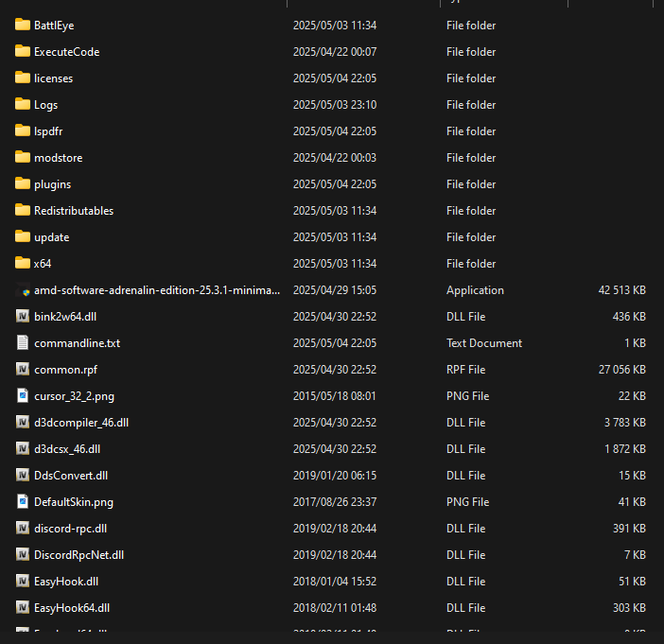Screen dimensions: 664x644
Task: Click the licenses folder icon
Action: click(x=23, y=78)
